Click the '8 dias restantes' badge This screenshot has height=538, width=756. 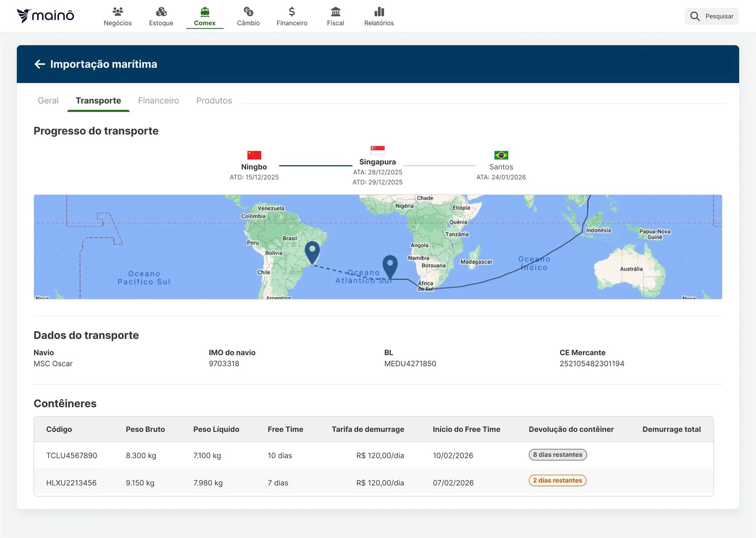tap(558, 455)
